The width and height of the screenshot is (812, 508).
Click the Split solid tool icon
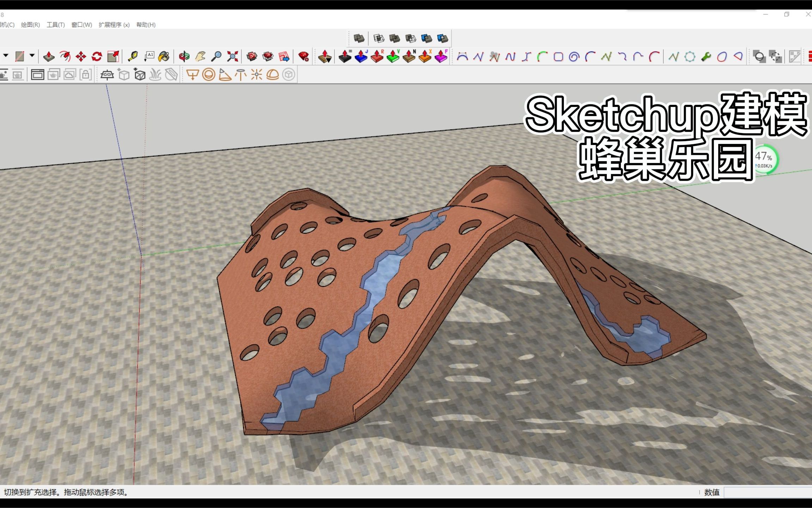443,38
